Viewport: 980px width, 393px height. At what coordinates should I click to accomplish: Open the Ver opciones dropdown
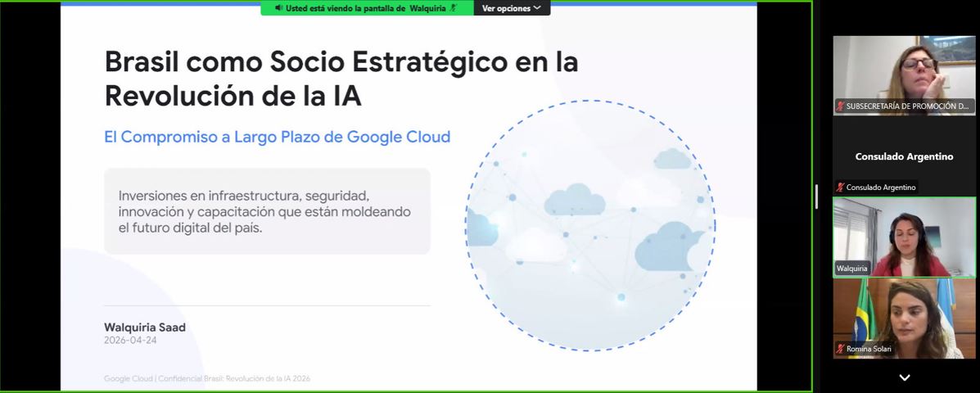pos(512,8)
